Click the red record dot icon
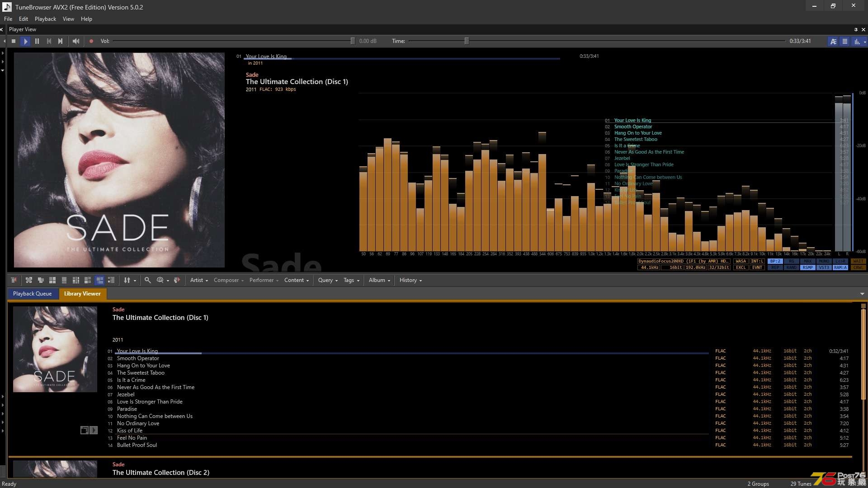Screen dimensions: 868x488 click(x=91, y=41)
